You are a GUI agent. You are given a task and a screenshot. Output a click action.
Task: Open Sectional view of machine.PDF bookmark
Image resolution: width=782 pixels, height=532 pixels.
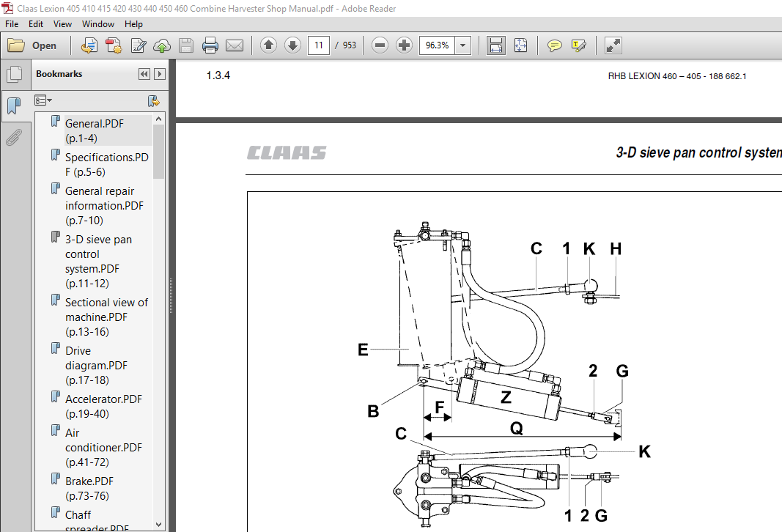tap(106, 317)
